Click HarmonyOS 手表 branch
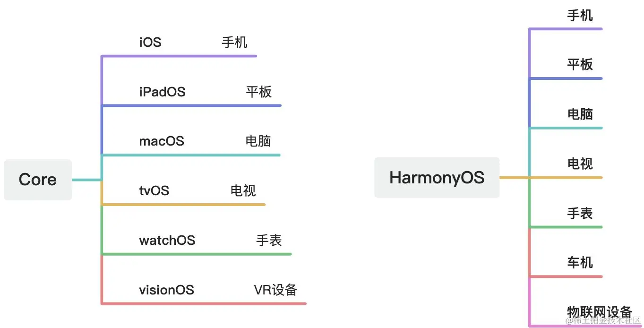The image size is (644, 328). coord(580,214)
